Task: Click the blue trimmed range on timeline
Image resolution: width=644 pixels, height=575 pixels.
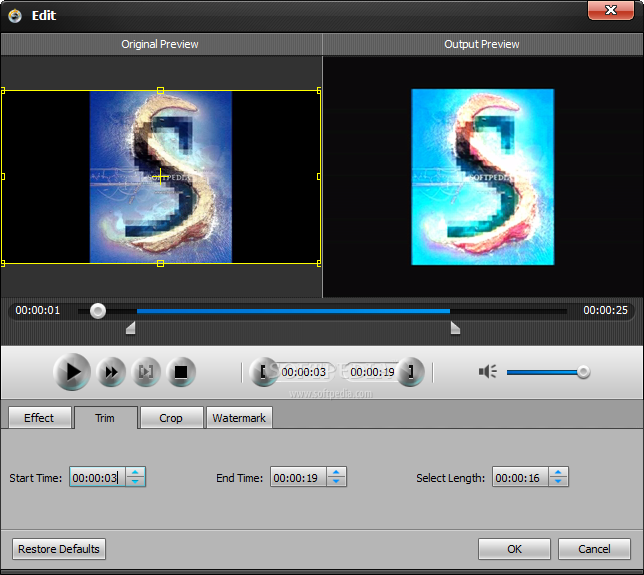Action: click(x=293, y=311)
